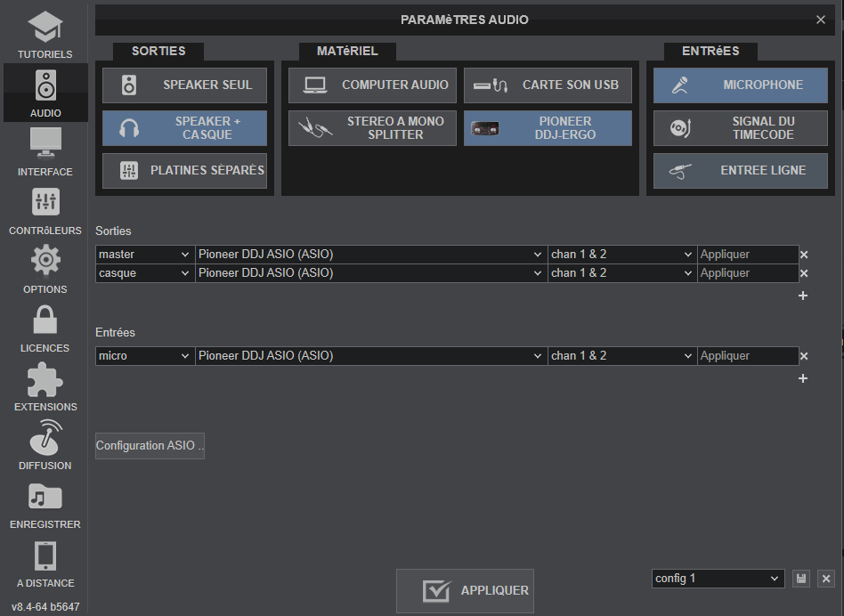
Task: Open the config 1 preset dropdown
Action: point(718,579)
